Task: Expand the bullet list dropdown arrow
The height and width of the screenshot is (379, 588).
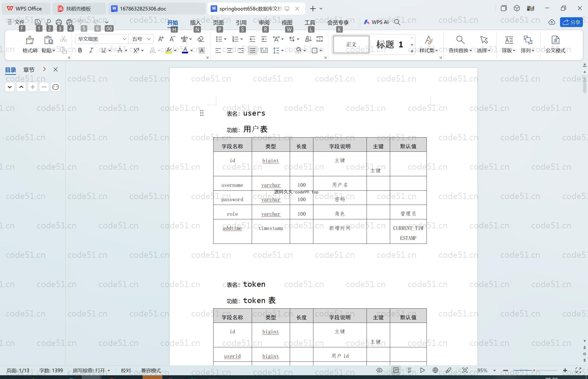Action: [225, 39]
